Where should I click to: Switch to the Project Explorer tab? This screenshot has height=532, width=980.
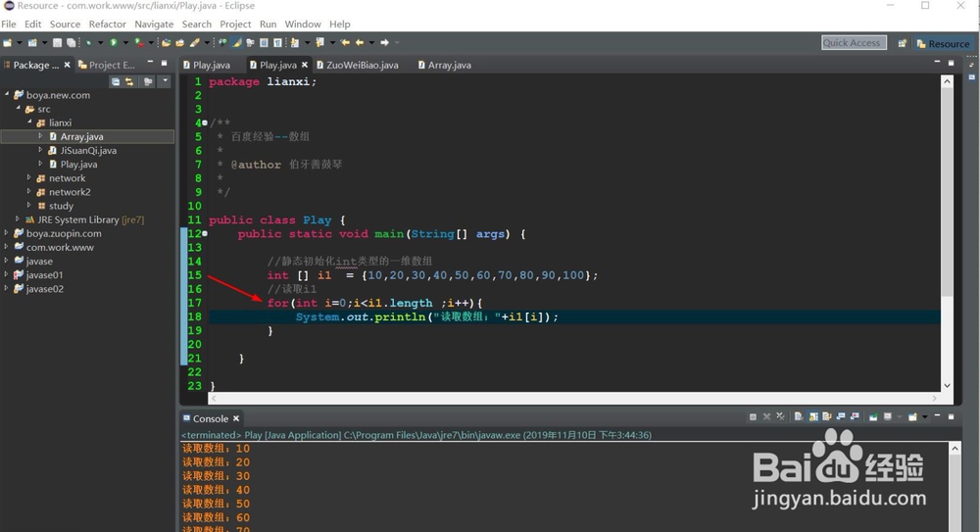tap(106, 65)
